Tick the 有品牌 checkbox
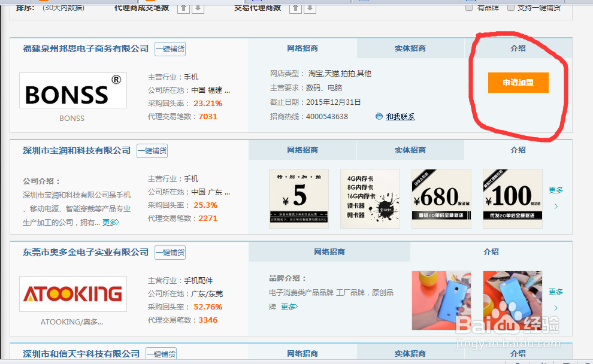This screenshot has height=364, width=593. coord(469,8)
